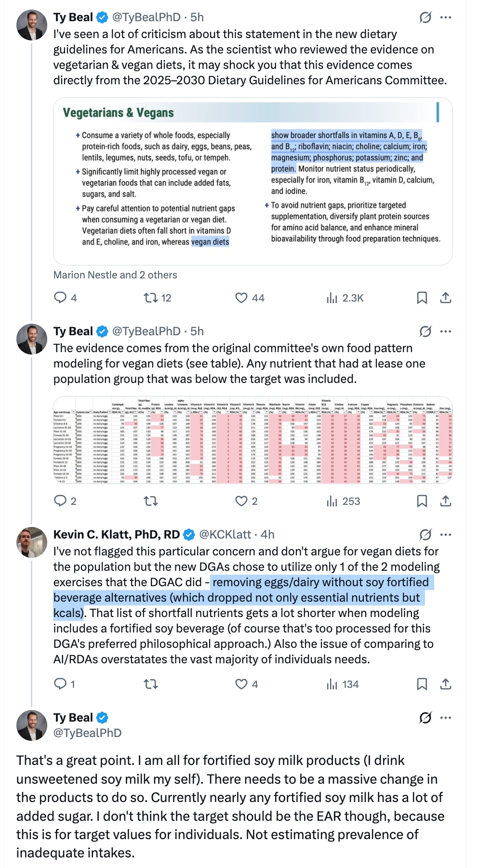Image resolution: width=478 pixels, height=868 pixels.
Task: Repost the first tweet with 12 reposts
Action: coord(151,298)
